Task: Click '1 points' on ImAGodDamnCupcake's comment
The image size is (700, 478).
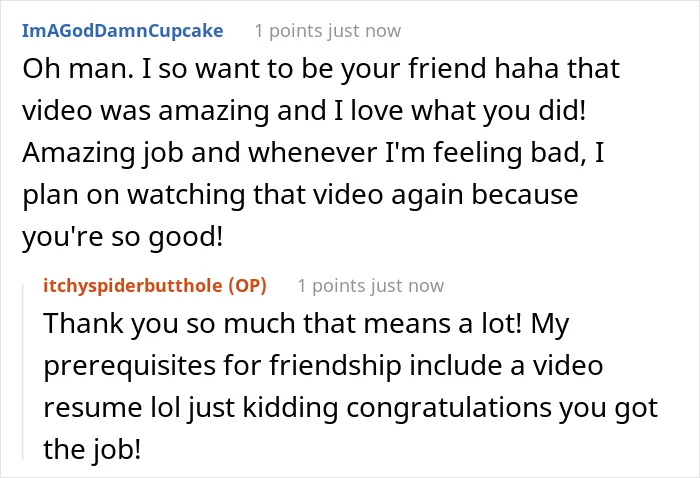Action: click(288, 31)
